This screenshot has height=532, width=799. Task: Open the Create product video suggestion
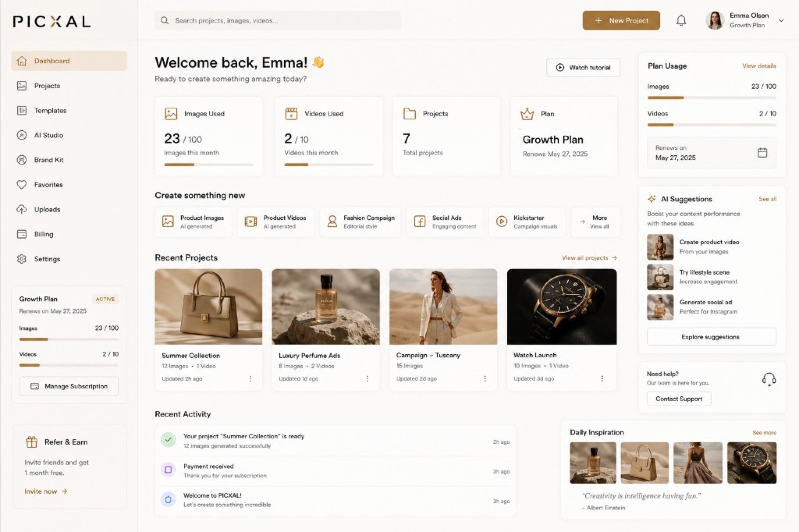click(712, 246)
